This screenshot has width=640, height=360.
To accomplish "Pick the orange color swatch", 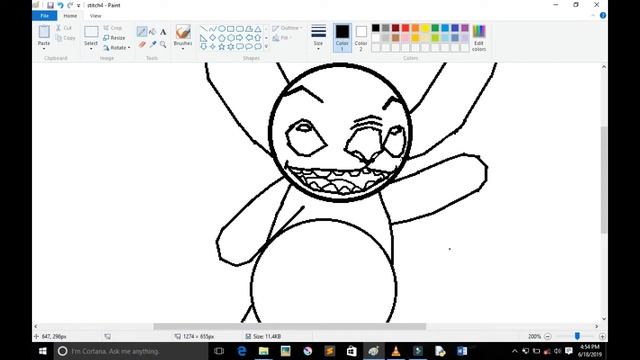I will coord(415,28).
